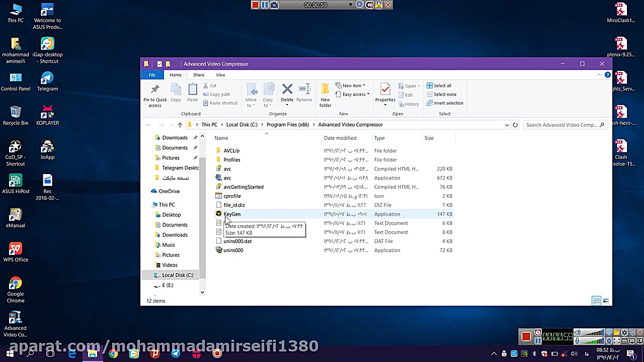Click the New folder icon
Viewport: 644px width, 362px height.
tap(325, 95)
